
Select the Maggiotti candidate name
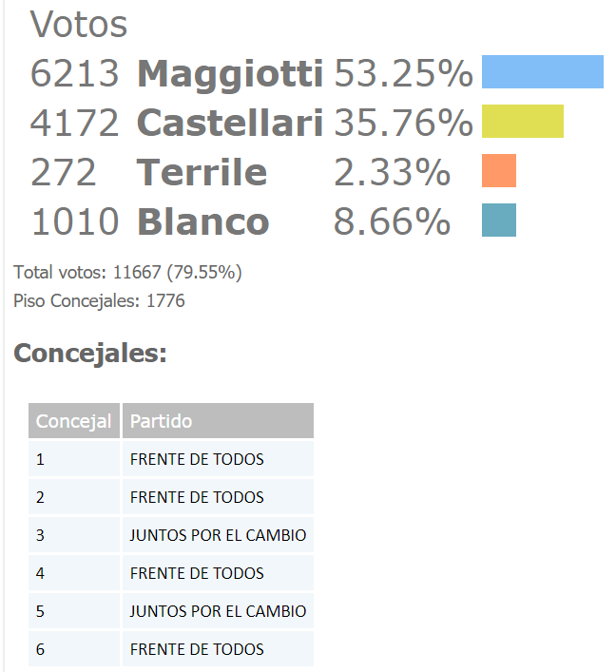pos(230,74)
